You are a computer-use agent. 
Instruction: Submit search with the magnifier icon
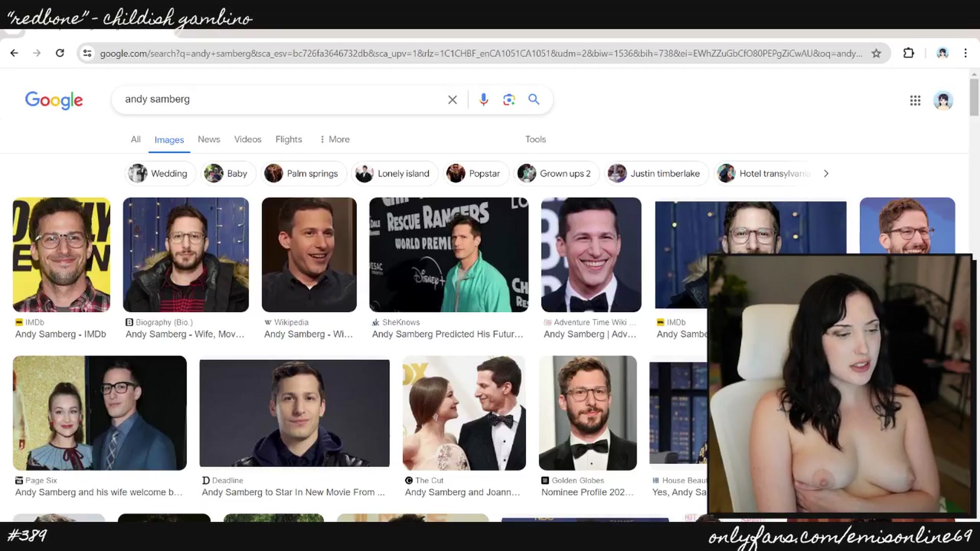click(534, 99)
